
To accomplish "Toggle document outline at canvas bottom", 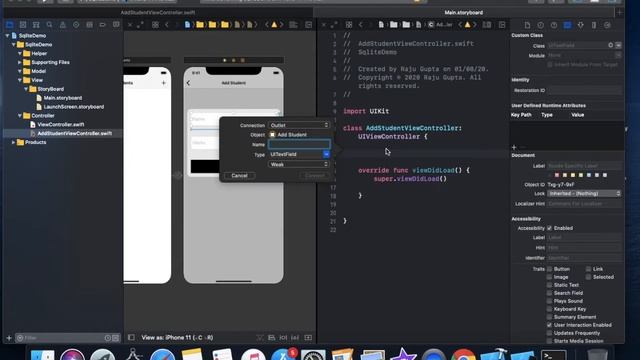I will (x=131, y=338).
